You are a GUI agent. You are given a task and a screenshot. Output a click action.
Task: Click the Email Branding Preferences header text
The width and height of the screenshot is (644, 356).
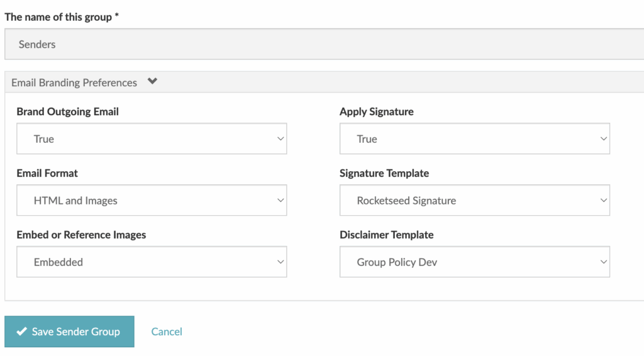(74, 82)
